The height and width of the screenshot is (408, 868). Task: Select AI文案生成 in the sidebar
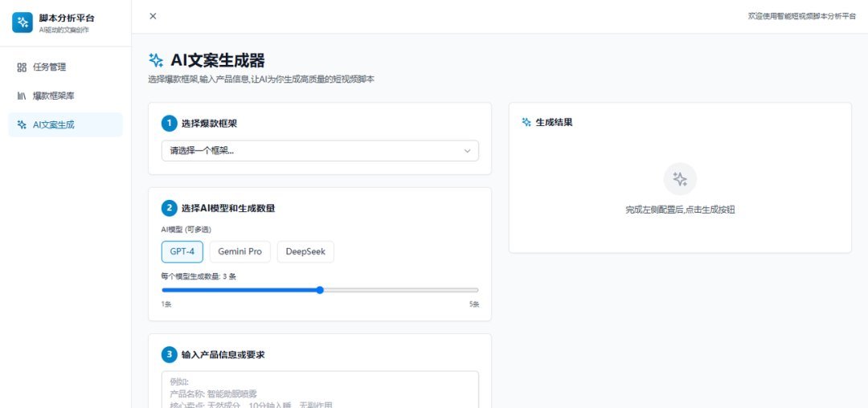(x=65, y=125)
